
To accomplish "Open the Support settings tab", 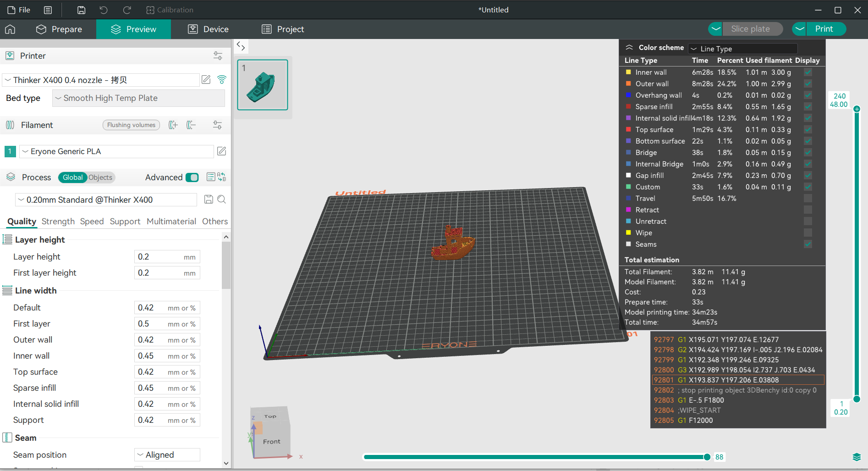I will (125, 222).
